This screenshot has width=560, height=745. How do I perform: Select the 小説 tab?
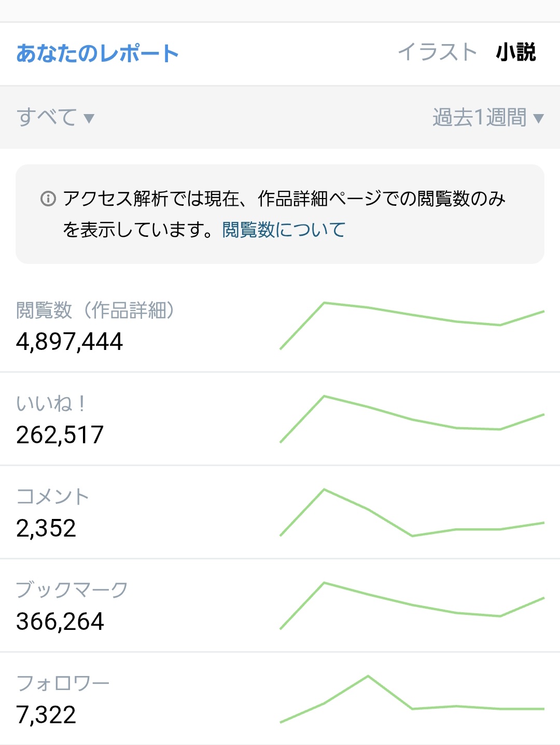click(516, 52)
